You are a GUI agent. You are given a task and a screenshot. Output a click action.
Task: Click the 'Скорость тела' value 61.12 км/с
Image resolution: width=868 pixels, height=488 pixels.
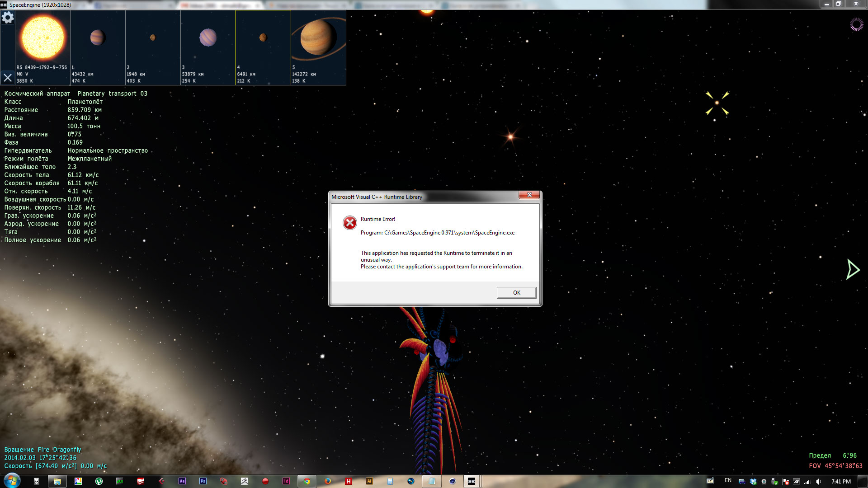[83, 175]
